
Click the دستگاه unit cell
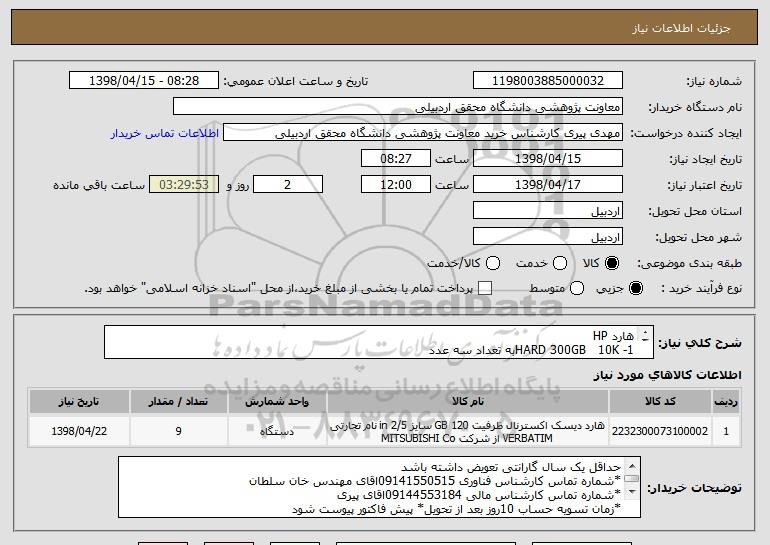277,431
